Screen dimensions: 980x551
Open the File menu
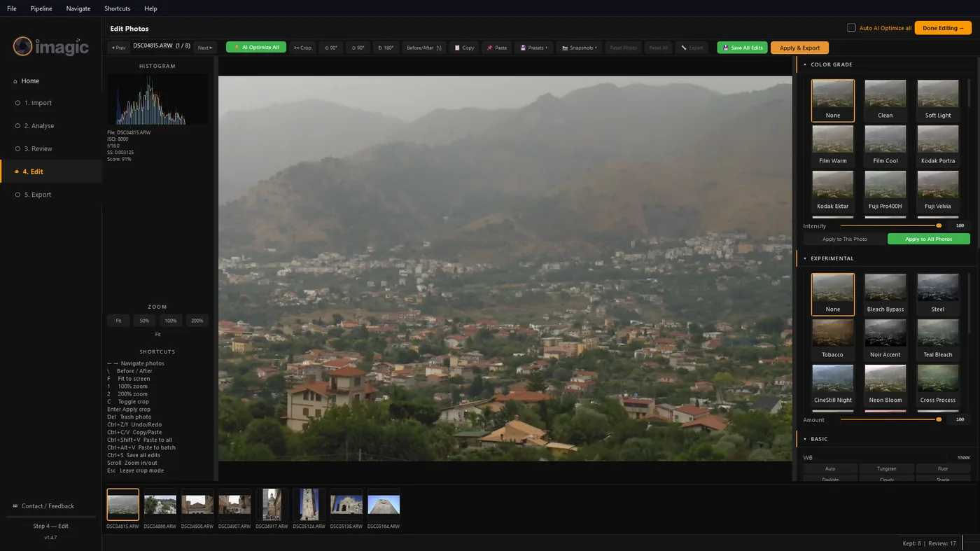click(x=12, y=8)
